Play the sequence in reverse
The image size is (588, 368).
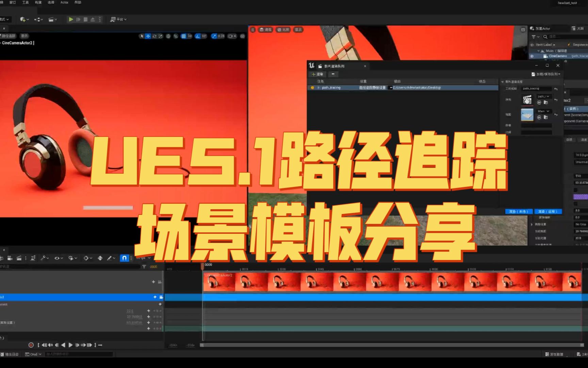pyautogui.click(x=63, y=345)
